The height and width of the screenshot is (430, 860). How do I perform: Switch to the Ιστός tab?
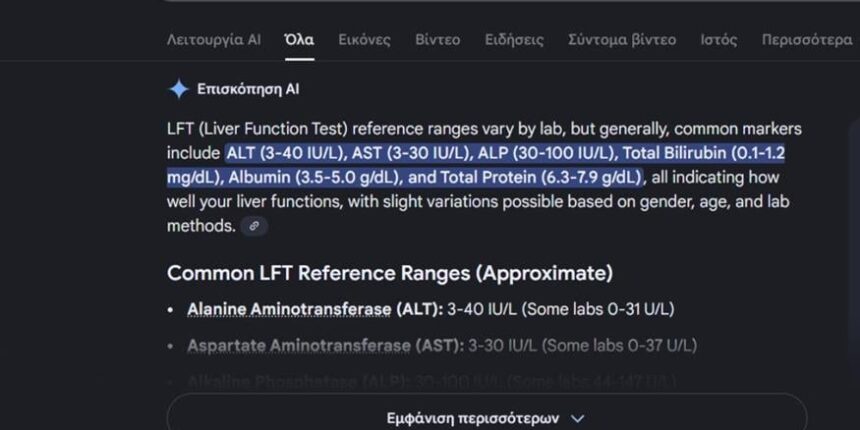[x=718, y=40]
